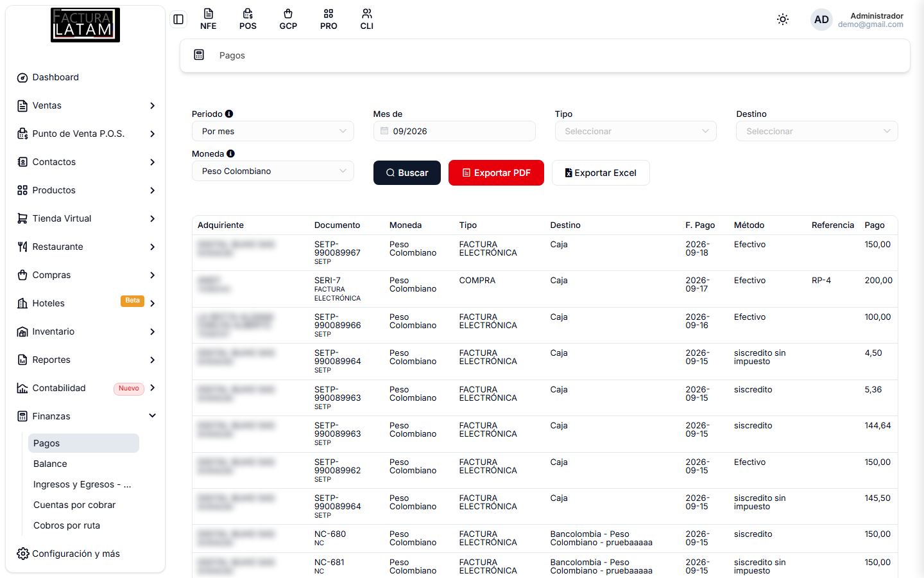Click the Moneda info icon
The image size is (924, 578).
[230, 153]
